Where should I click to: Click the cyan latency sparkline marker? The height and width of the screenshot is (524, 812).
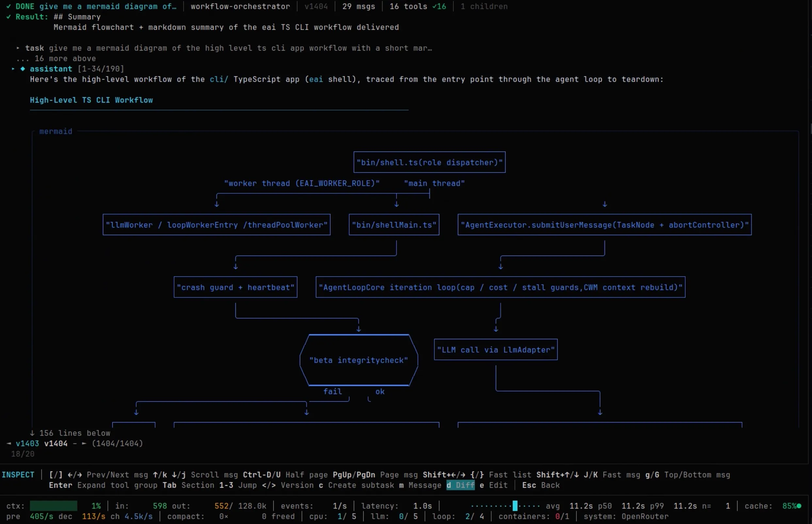pos(515,506)
